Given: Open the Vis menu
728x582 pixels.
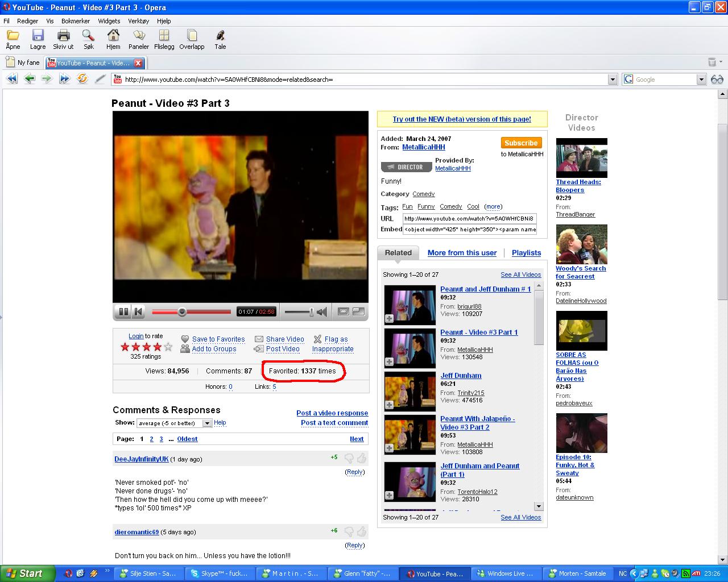Looking at the screenshot, I should 50,20.
